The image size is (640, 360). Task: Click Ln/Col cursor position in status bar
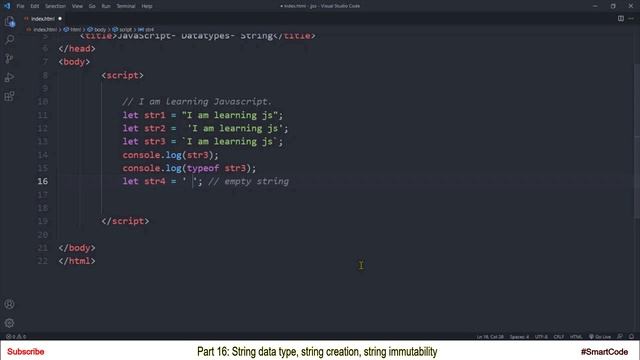(x=490, y=337)
